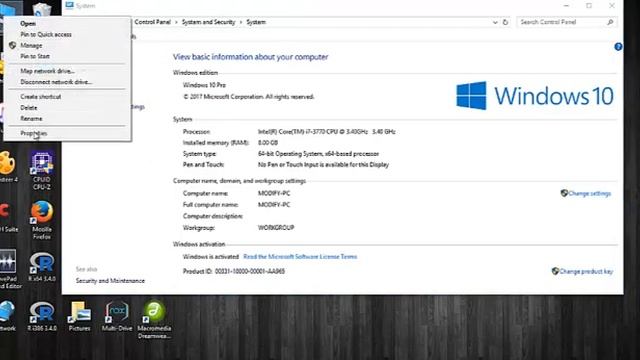Screen dimensions: 640x360
Task: Open the Security and Maintenance link
Action: (110, 281)
